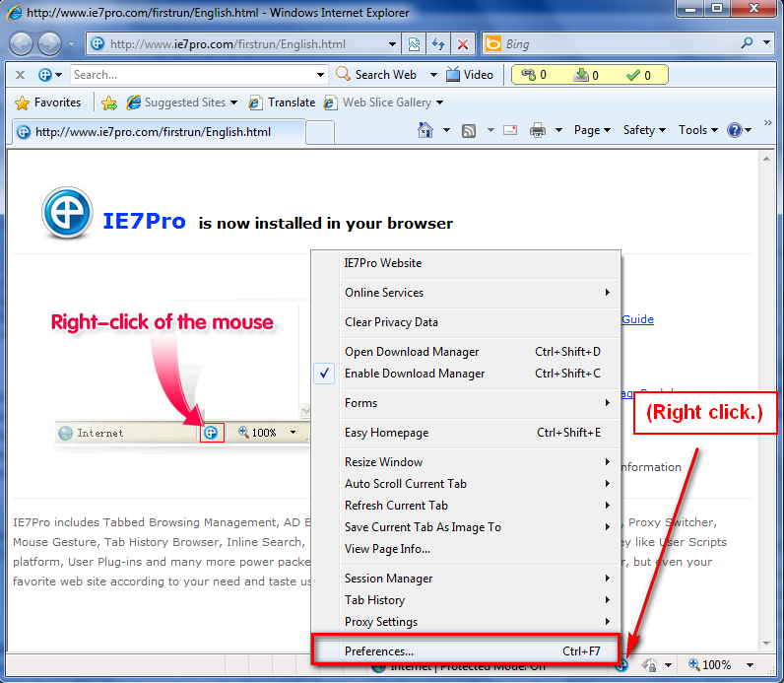
Task: Open the Safety menu dropdown
Action: pyautogui.click(x=644, y=131)
